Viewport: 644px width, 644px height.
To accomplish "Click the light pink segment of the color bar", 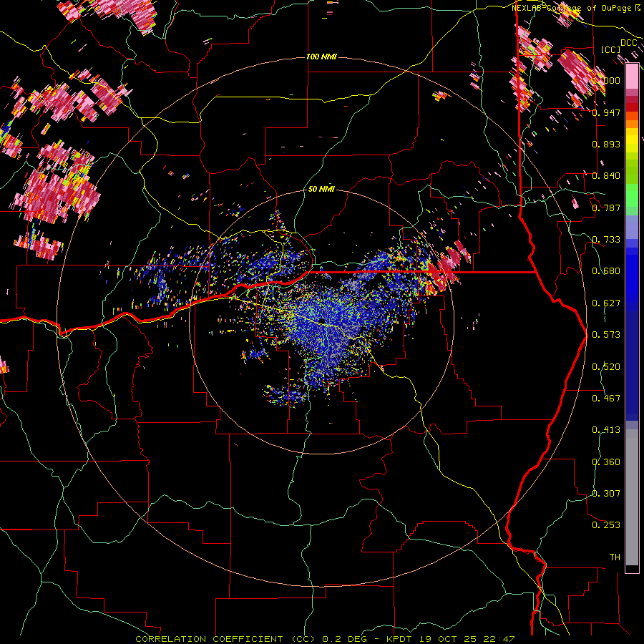I will click(632, 77).
